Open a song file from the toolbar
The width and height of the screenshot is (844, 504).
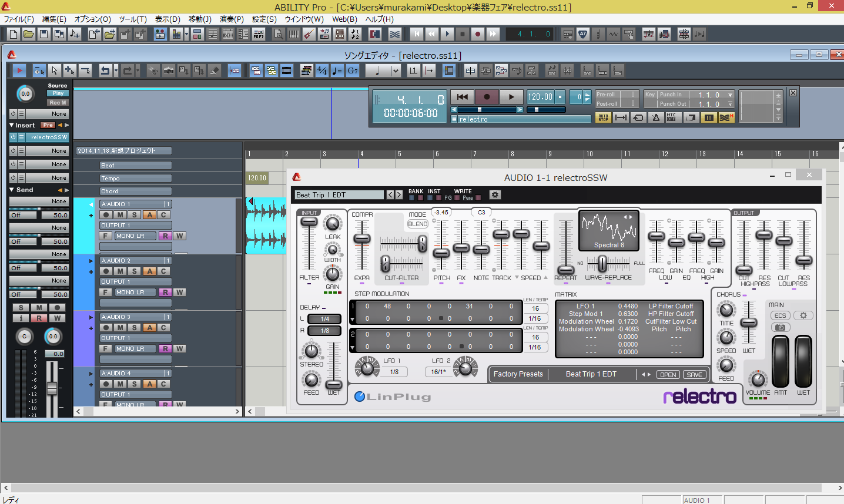click(28, 34)
